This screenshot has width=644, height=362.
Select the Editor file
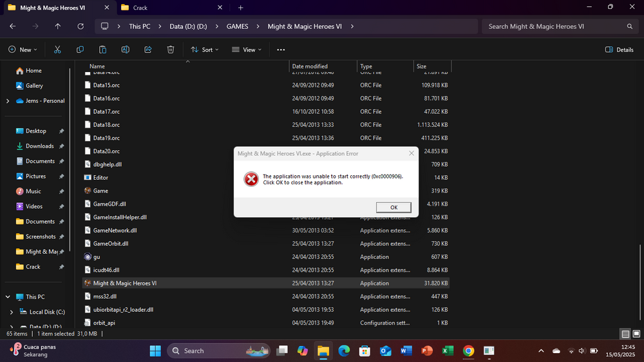coord(100,178)
